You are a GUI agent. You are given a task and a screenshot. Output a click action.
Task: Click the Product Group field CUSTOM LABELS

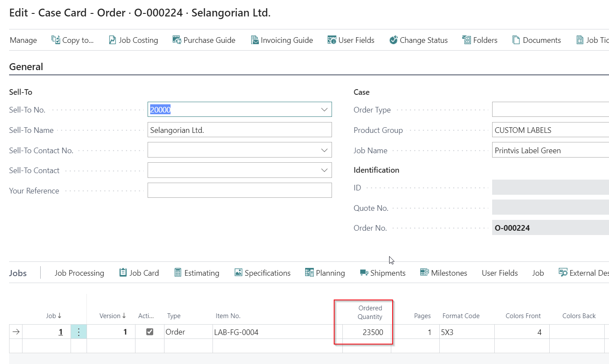tap(551, 130)
